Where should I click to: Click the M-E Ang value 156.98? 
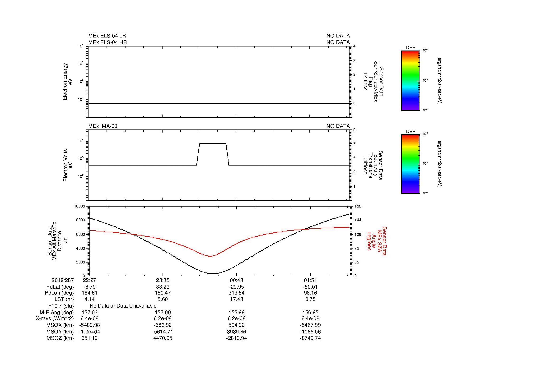coord(236,312)
